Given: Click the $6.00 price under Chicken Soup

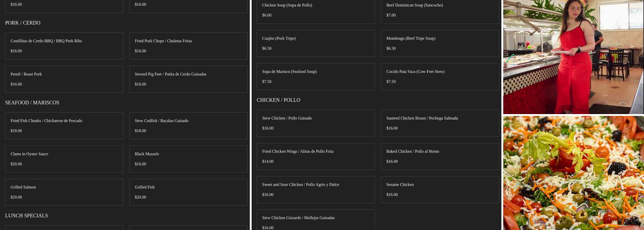Looking at the screenshot, I should coord(267,15).
